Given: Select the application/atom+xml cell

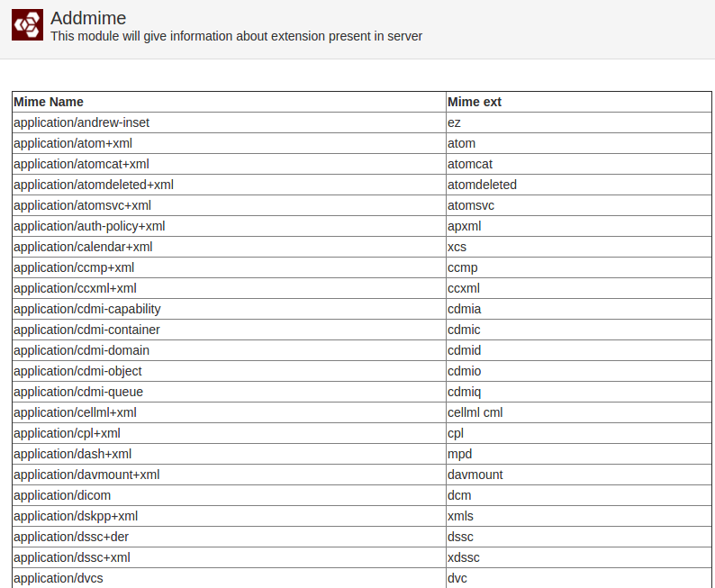Looking at the screenshot, I should pos(229,143).
